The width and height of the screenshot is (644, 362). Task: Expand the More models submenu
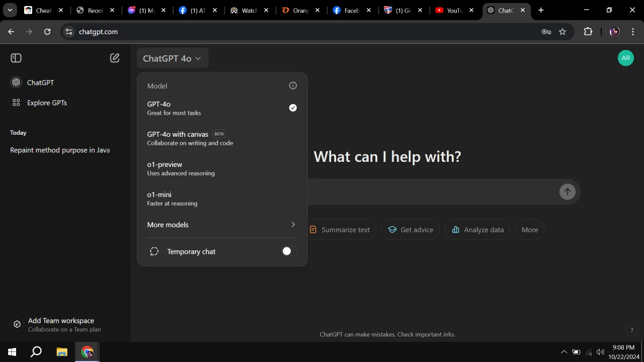222,225
